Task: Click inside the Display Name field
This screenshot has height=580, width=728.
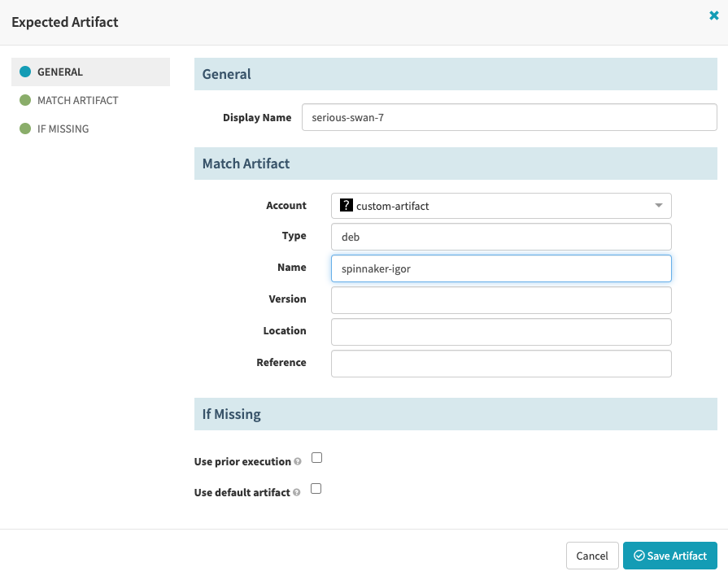Action: pyautogui.click(x=508, y=117)
